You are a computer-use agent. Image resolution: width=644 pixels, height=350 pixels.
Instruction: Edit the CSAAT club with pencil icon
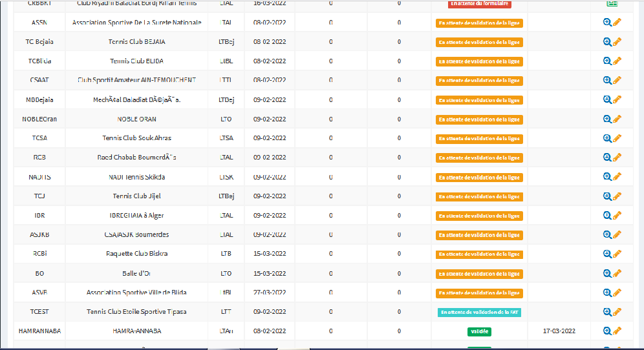click(x=617, y=80)
